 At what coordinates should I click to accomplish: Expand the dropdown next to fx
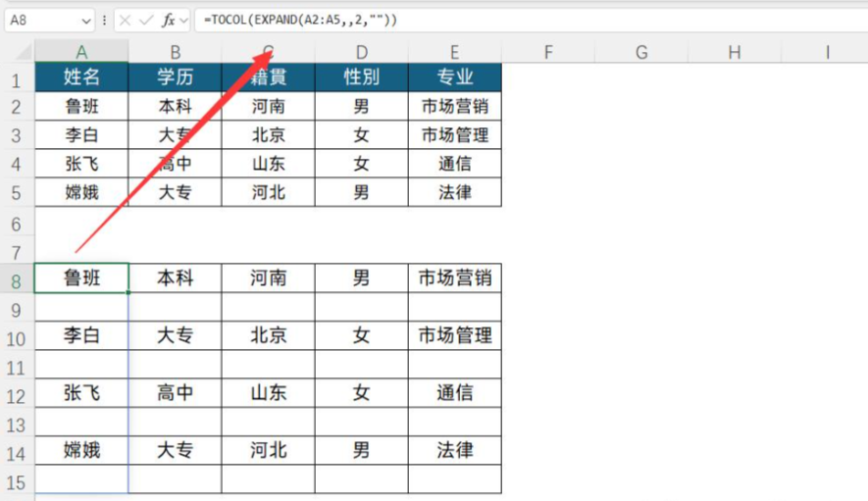tap(183, 20)
